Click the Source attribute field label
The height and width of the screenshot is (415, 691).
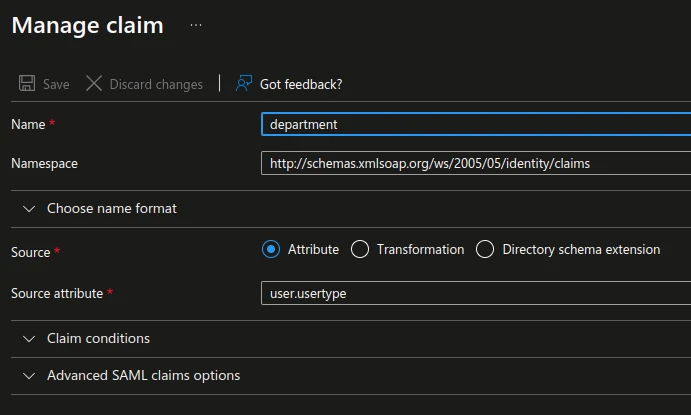[57, 293]
